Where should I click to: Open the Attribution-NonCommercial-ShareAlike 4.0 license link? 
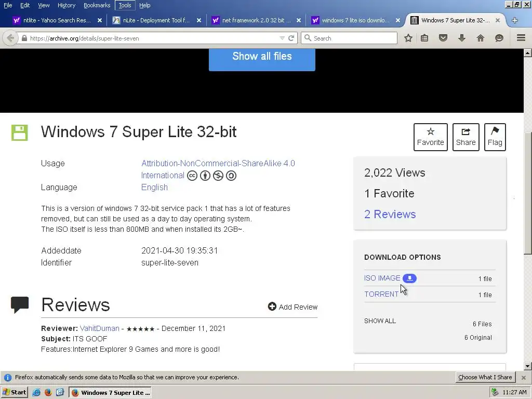tap(218, 169)
